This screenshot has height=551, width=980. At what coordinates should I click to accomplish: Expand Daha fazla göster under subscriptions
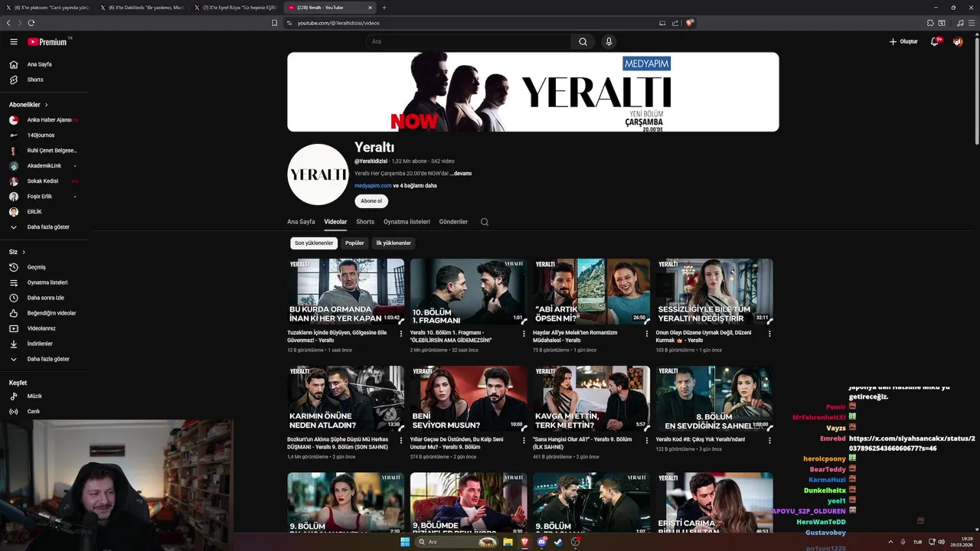click(48, 227)
